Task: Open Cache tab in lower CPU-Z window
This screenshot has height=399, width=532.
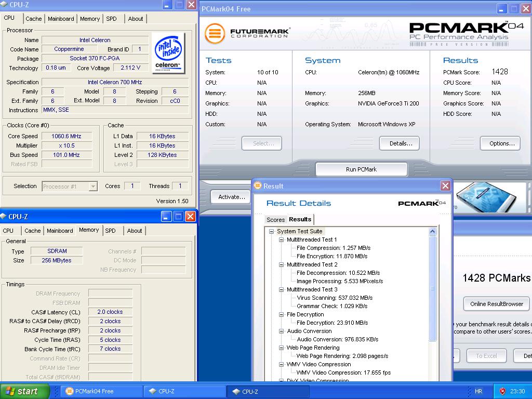Action: (x=33, y=231)
